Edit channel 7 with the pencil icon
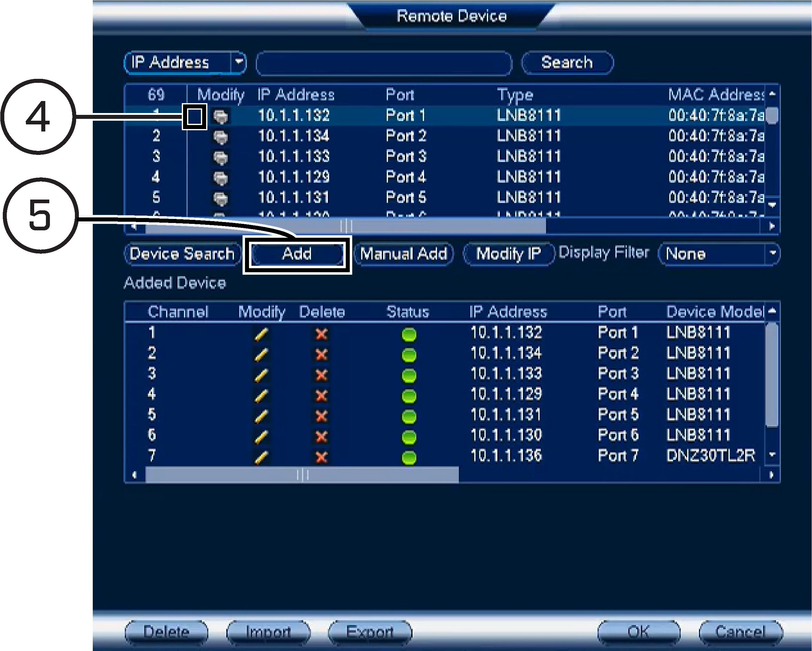Viewport: 812px width, 651px height. 261,457
